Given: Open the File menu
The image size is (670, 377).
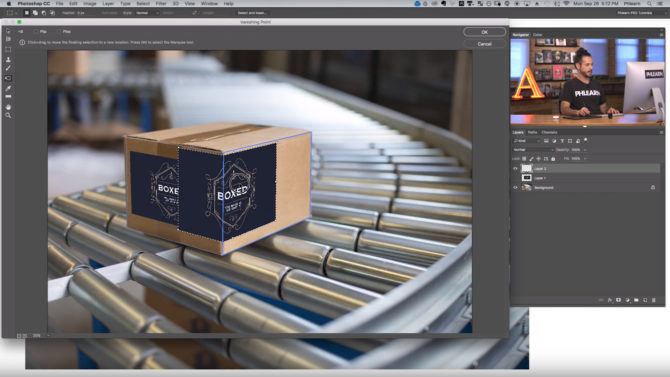Looking at the screenshot, I should (x=59, y=3).
